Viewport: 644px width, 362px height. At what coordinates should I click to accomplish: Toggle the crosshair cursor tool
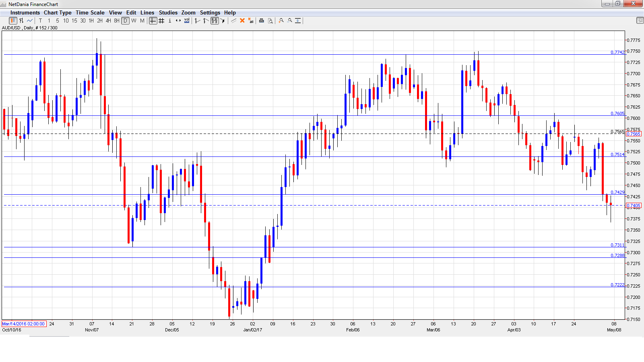click(x=153, y=21)
